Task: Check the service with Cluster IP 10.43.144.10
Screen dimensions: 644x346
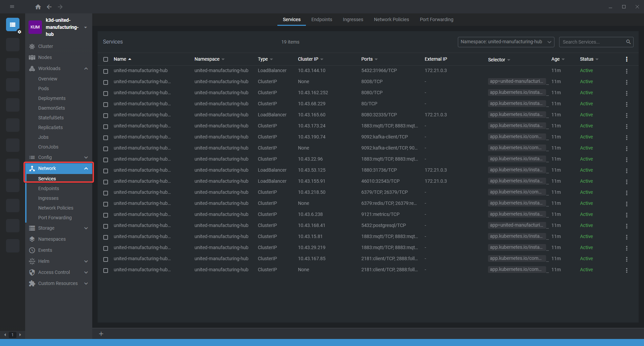Action: pos(106,71)
